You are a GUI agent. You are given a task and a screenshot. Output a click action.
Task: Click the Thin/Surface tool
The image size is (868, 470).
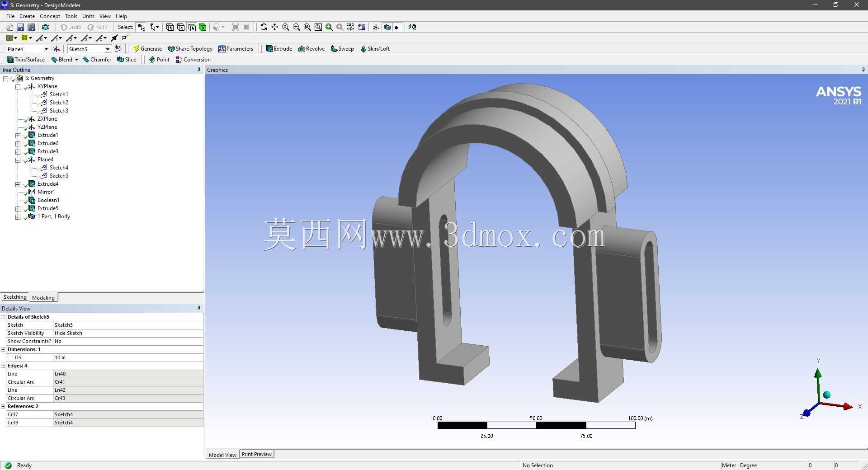tap(26, 60)
